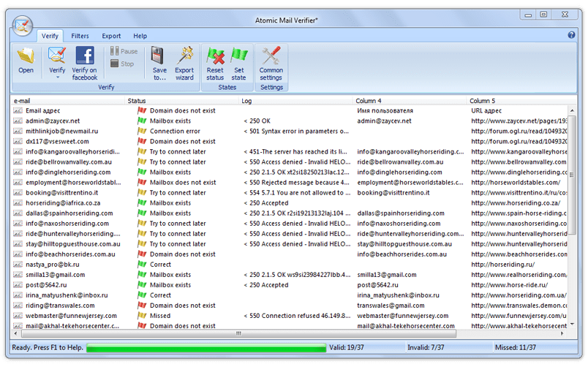Switch to the Verify ribbon tab

[x=50, y=36]
